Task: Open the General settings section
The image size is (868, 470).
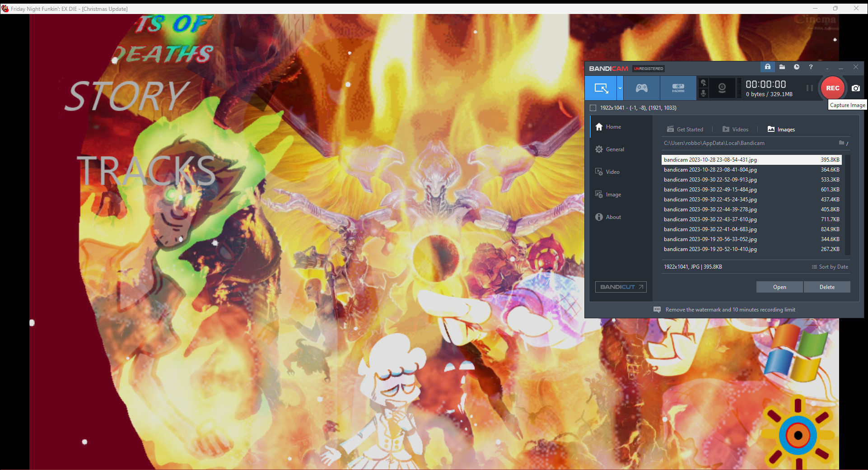Action: (621, 149)
